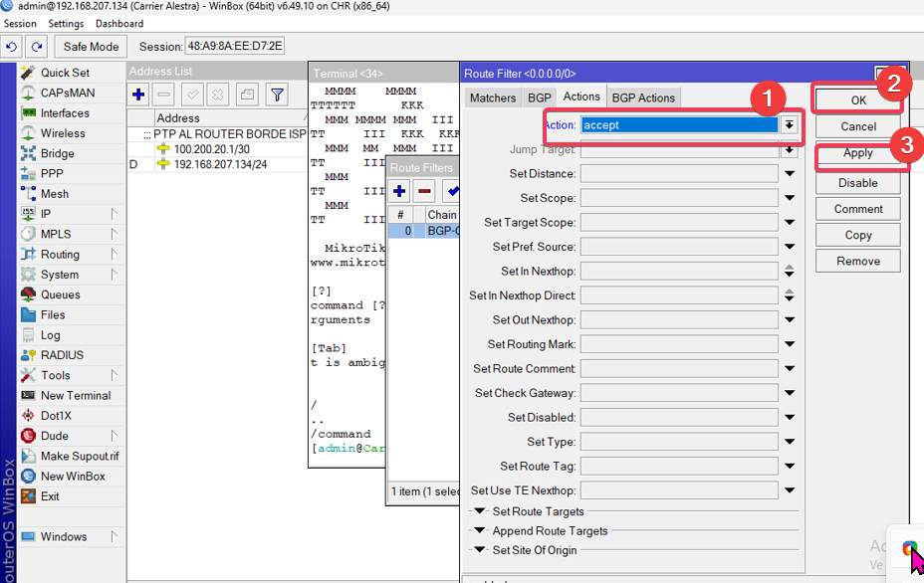Expand the Set Target Scope field arrow
This screenshot has width=924, height=583.
click(790, 222)
